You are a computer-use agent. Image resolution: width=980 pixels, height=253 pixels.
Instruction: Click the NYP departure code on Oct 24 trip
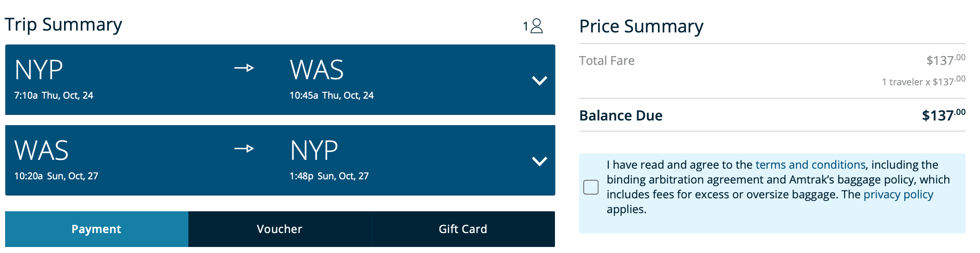39,70
